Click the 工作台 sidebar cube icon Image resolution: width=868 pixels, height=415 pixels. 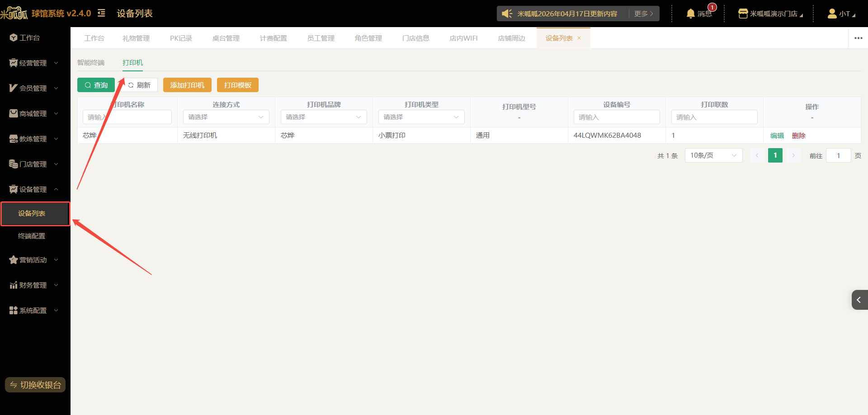(x=14, y=37)
